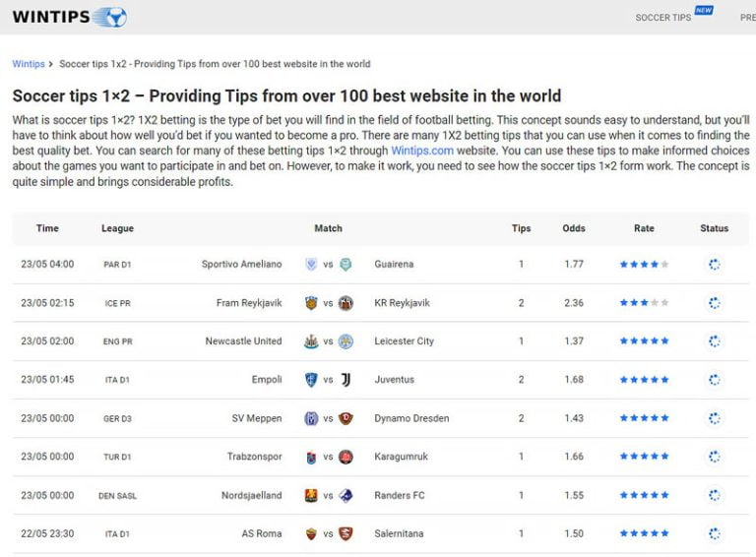Click the TUR D1 league label

pyautogui.click(x=118, y=457)
